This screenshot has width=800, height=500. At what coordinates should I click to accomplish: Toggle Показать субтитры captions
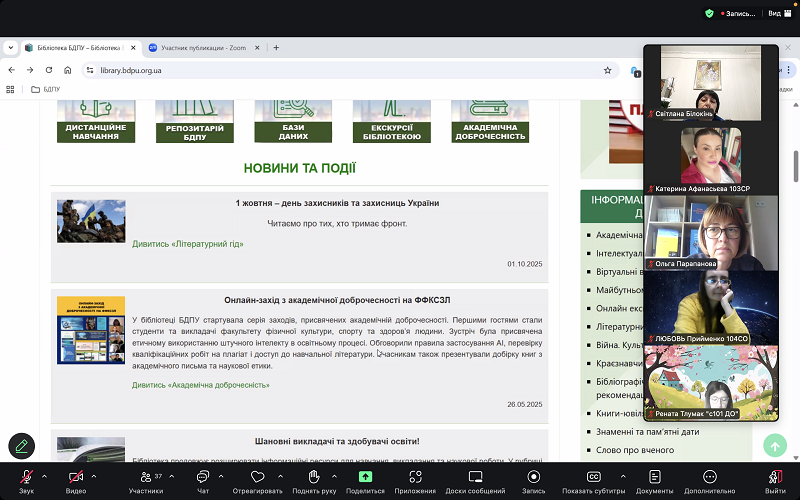coord(593,477)
